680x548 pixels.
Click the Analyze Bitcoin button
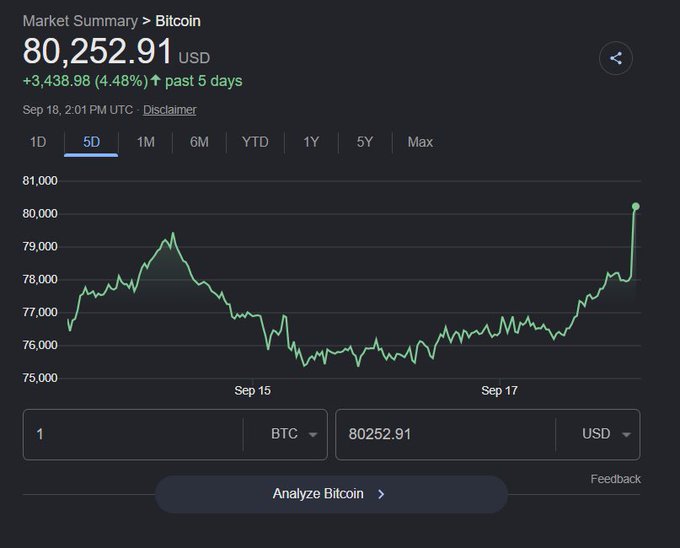331,494
